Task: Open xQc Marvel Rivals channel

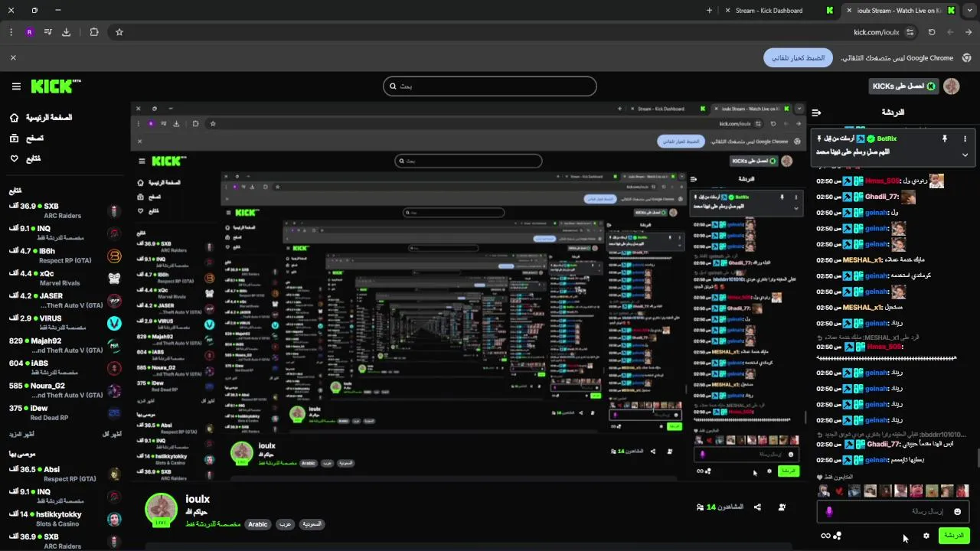Action: tap(64, 278)
